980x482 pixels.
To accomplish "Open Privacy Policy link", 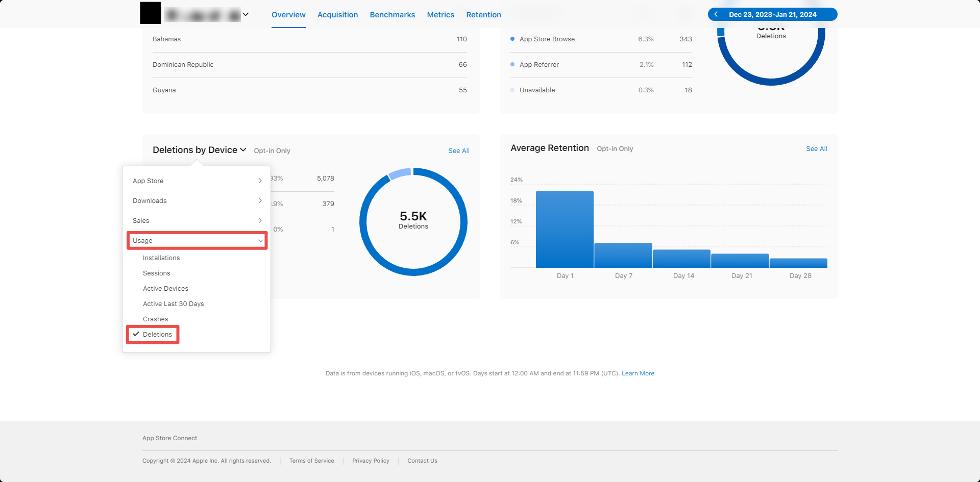I will [371, 461].
